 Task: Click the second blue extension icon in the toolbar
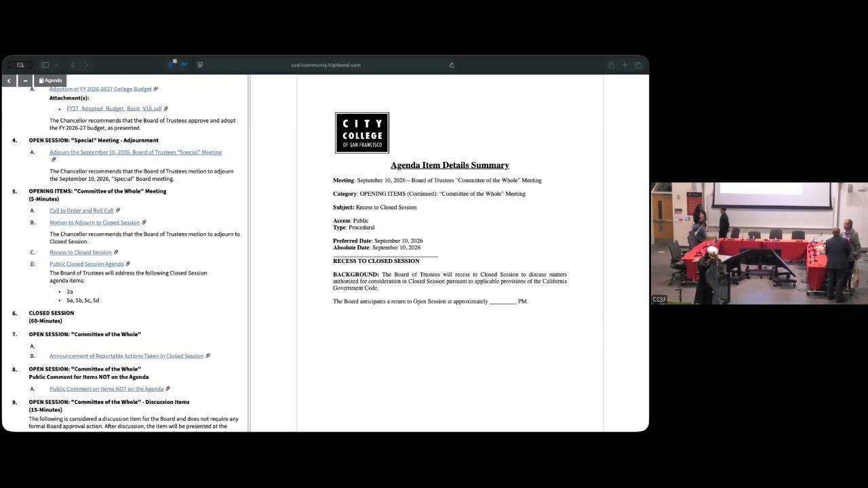click(x=184, y=65)
